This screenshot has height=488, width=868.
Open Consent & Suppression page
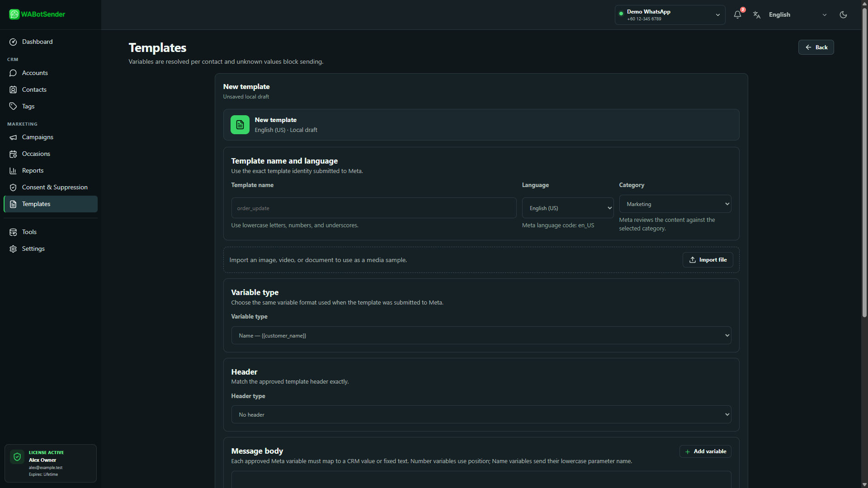tap(51, 188)
